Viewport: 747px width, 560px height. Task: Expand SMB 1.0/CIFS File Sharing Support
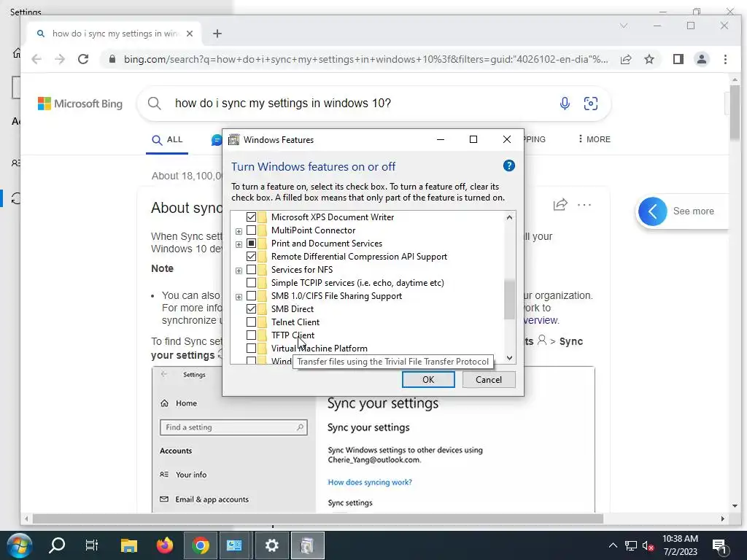pos(239,297)
